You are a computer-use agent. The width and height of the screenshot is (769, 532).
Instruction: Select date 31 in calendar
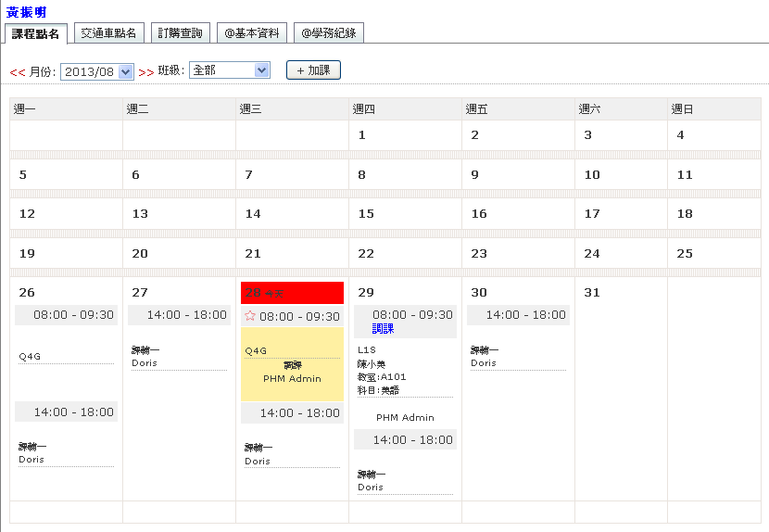pyautogui.click(x=592, y=293)
